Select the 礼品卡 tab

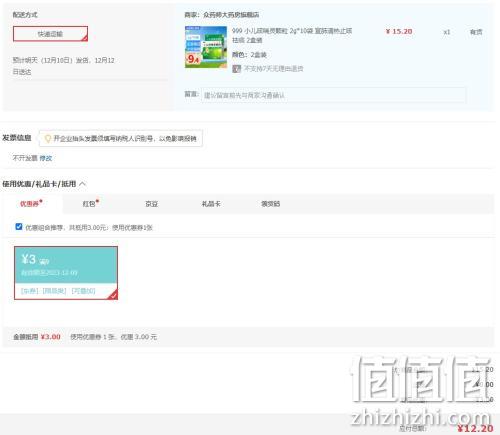click(x=211, y=204)
